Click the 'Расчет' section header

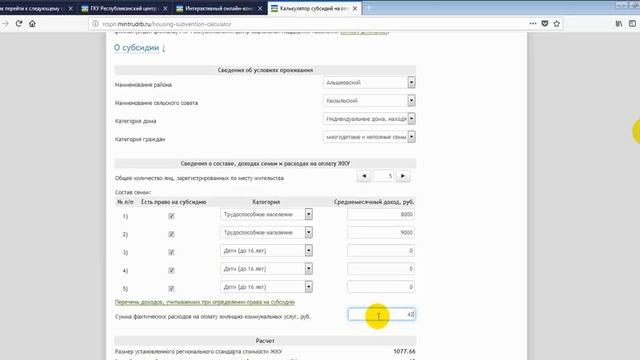coord(265,340)
